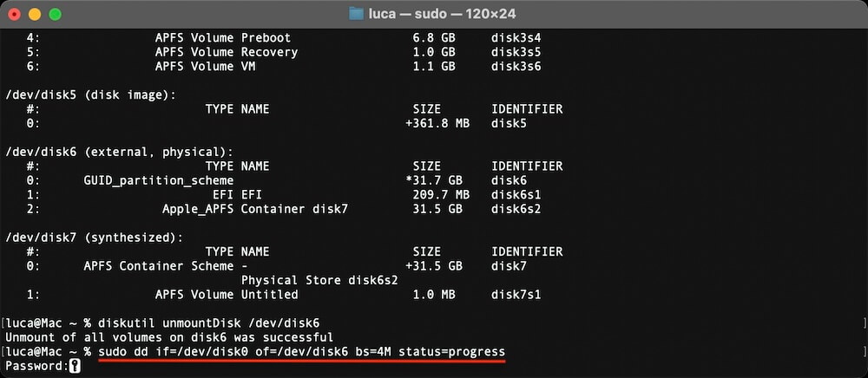Screen dimensions: 868x378
Task: Click the folder icon in the title bar
Action: tap(356, 13)
